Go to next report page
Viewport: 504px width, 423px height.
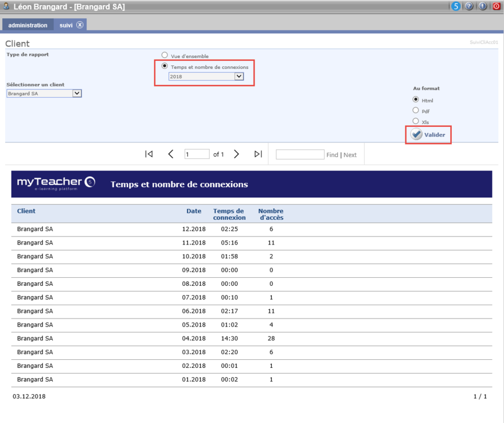236,154
